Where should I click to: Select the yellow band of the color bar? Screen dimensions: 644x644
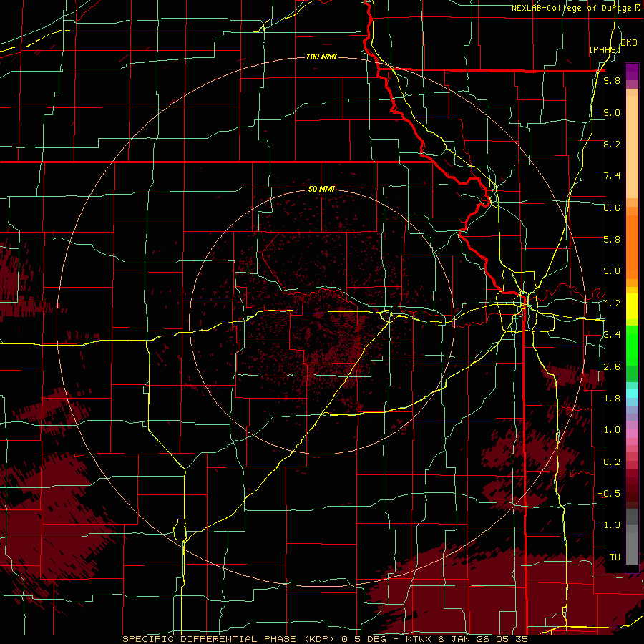click(632, 306)
